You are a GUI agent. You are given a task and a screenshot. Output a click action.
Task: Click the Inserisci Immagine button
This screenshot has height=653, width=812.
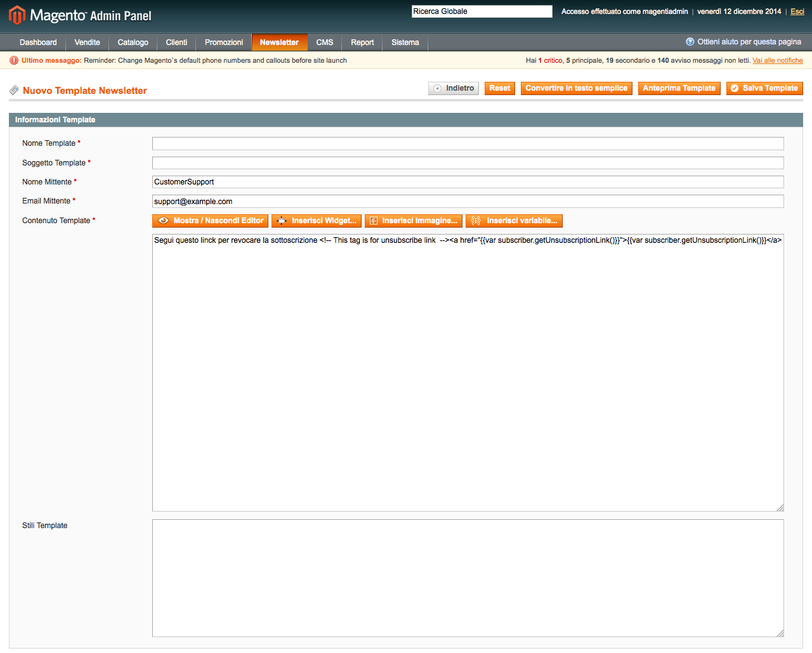tap(413, 221)
